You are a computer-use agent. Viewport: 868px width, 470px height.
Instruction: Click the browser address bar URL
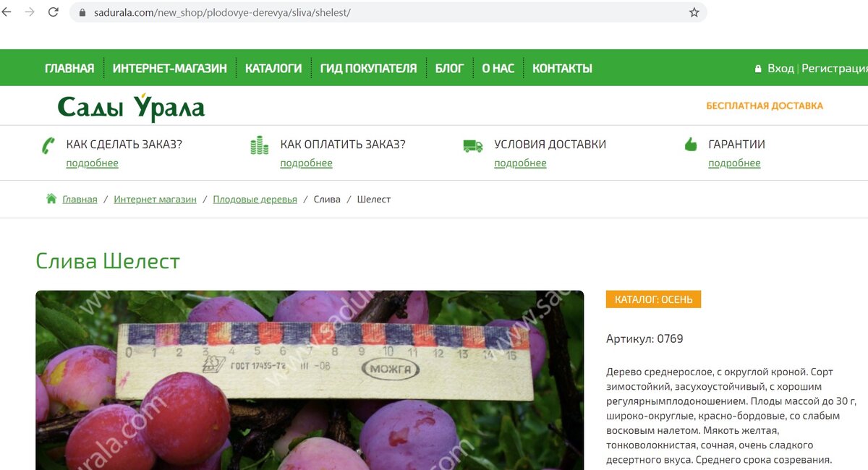222,13
